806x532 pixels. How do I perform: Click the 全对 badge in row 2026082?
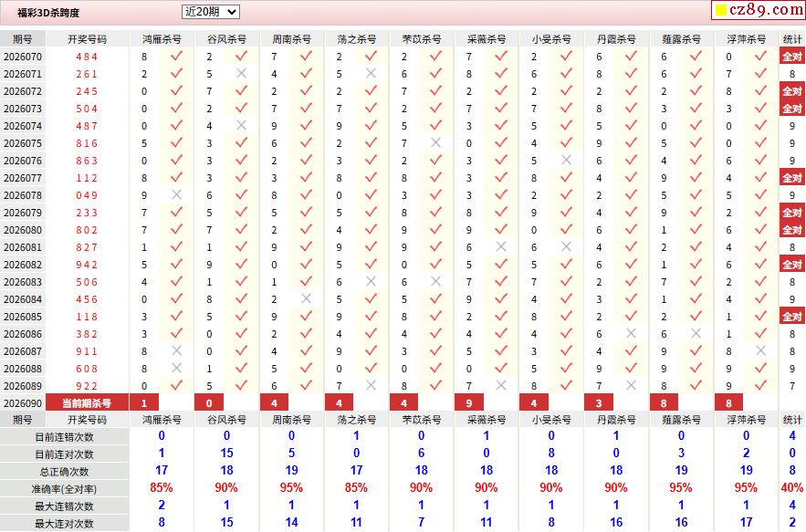[792, 265]
